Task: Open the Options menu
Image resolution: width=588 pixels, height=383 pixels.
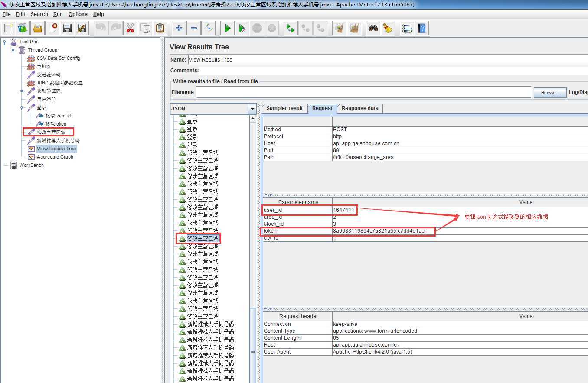Action: pyautogui.click(x=78, y=14)
